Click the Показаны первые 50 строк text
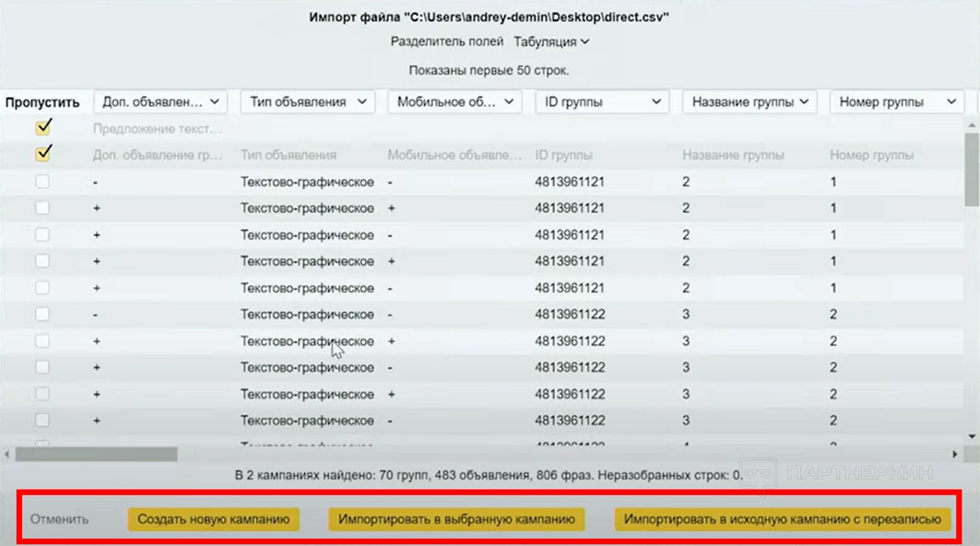 pos(489,70)
